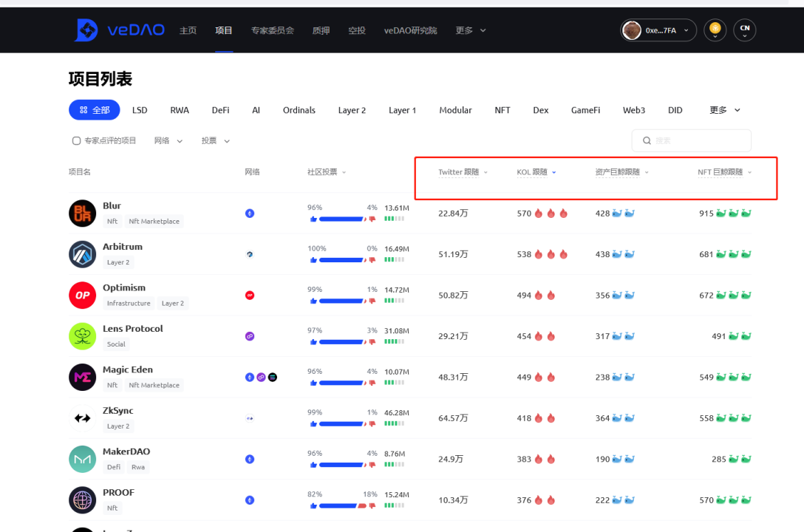Filter by LSD category

pyautogui.click(x=140, y=110)
